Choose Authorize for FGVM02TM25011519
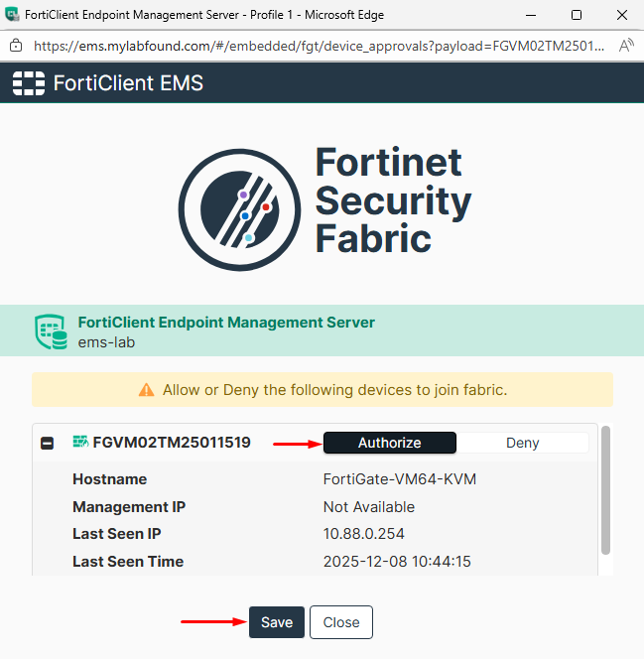644x659 pixels. point(389,443)
